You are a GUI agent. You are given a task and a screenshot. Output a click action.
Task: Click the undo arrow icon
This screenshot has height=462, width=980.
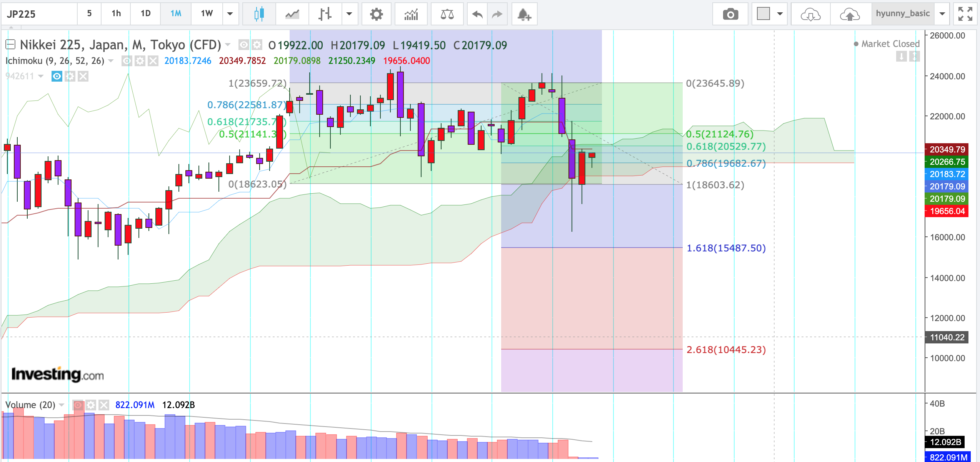click(x=477, y=14)
